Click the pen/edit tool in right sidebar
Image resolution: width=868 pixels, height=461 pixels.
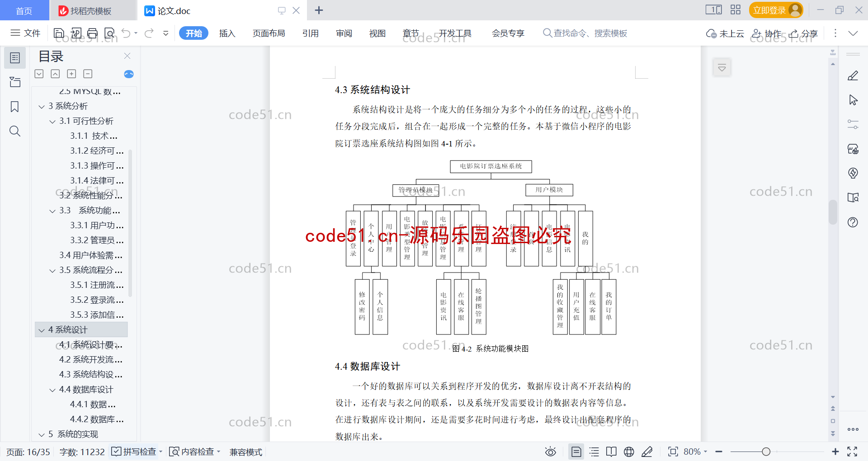point(853,75)
